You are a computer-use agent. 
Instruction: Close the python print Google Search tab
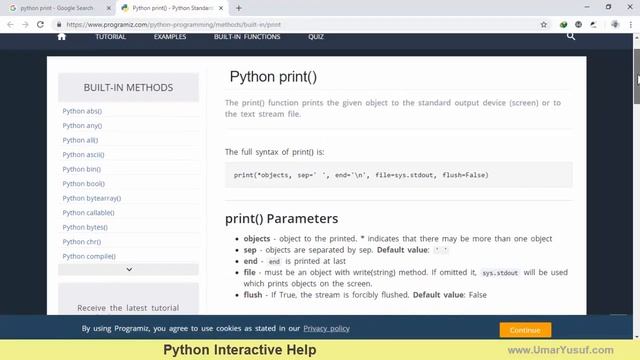[x=109, y=8]
